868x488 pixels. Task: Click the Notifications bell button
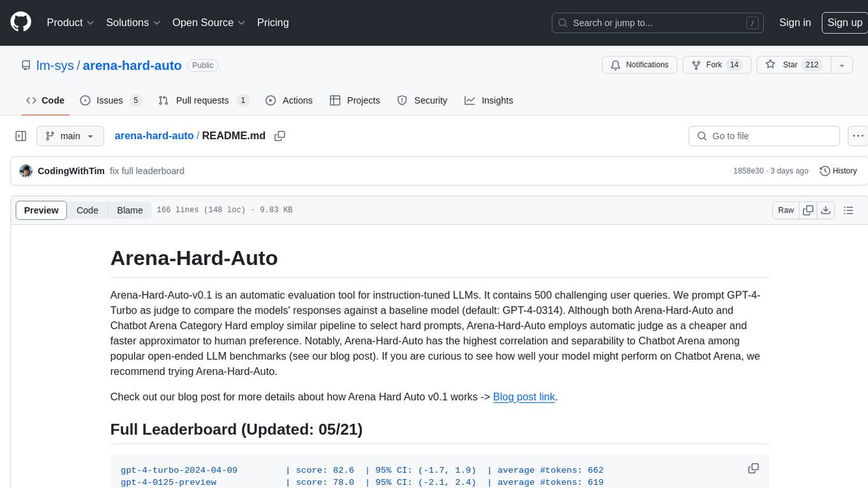tap(640, 65)
